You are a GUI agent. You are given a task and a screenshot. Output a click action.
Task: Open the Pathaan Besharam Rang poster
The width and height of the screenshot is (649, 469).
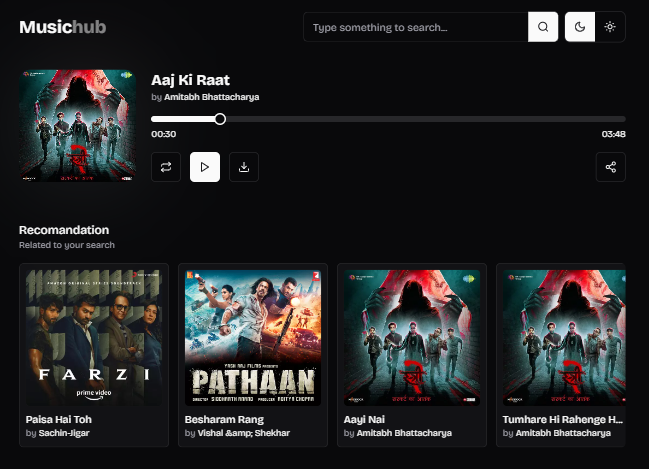253,338
